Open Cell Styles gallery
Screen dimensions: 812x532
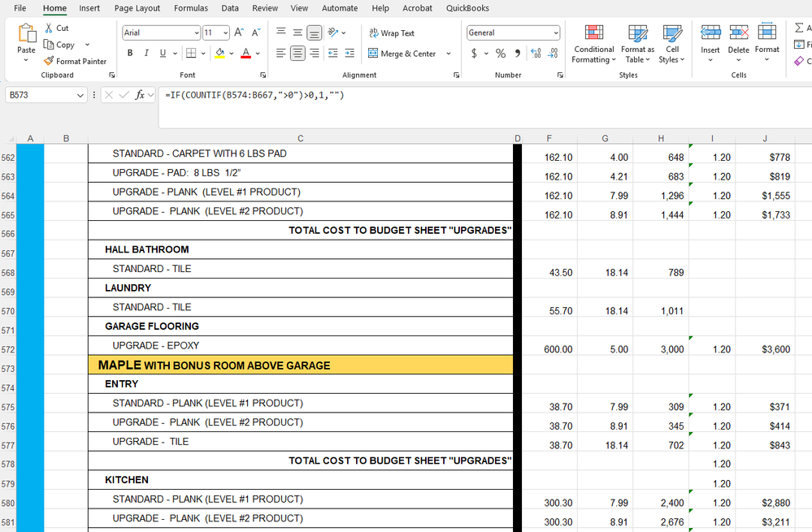[671, 44]
